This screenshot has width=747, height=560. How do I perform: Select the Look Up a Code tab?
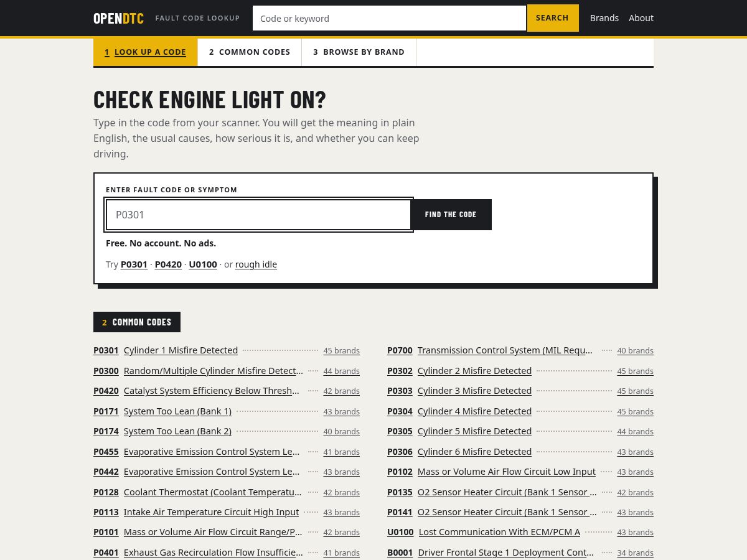click(x=145, y=52)
